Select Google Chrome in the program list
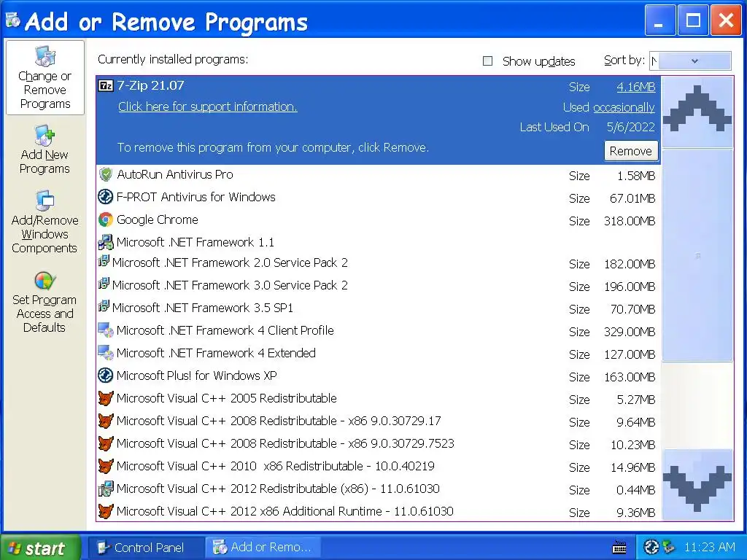 [x=379, y=220]
